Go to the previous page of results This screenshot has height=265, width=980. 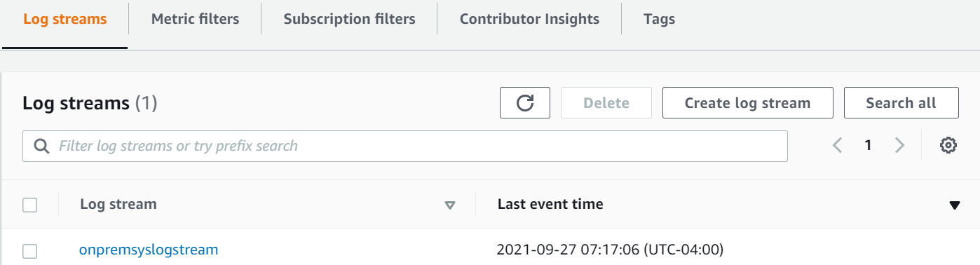[837, 146]
